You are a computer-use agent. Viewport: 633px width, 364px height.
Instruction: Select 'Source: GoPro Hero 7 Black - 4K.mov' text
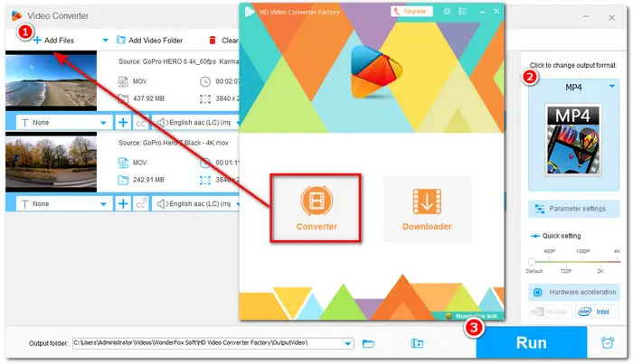(174, 143)
